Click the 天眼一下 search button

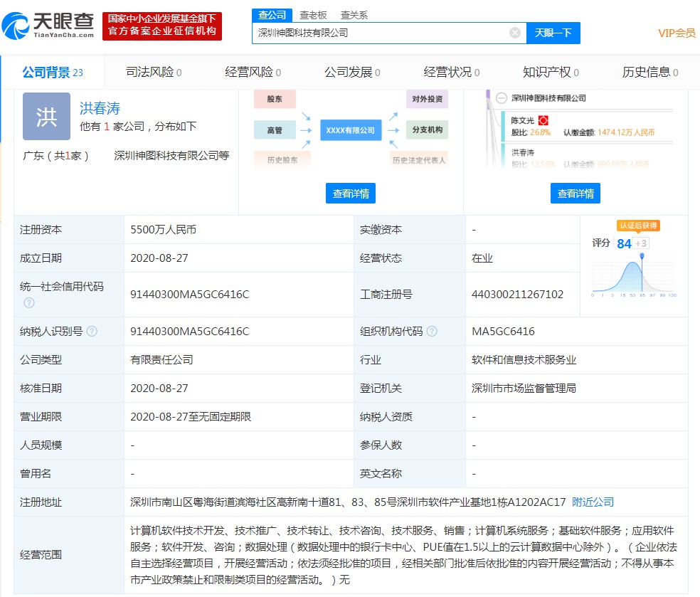coord(553,33)
